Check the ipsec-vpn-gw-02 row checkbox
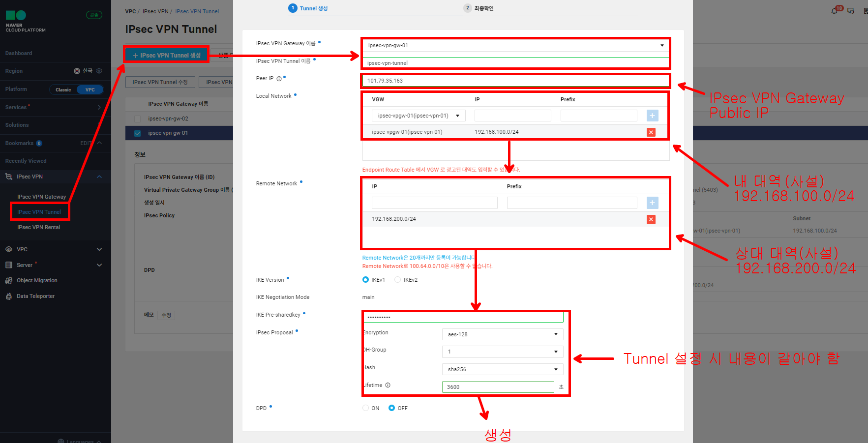 point(137,119)
